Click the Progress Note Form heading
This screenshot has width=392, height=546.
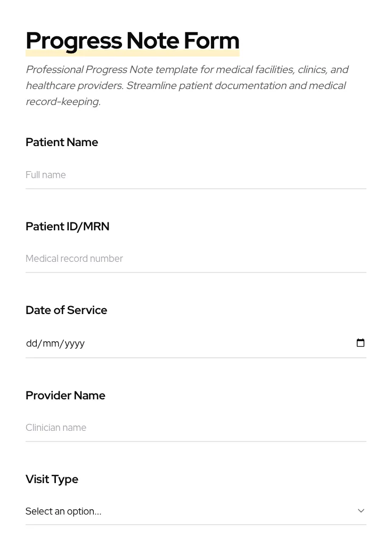[132, 41]
